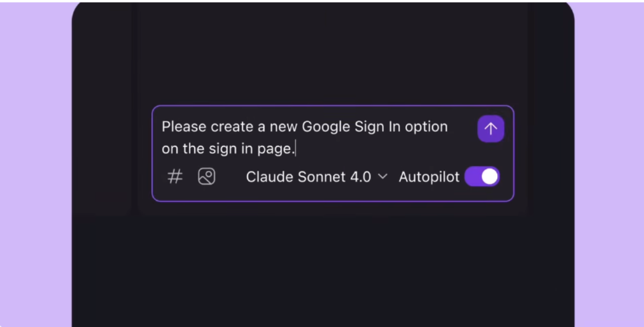Turn off the Autopilot toggle
This screenshot has height=327, width=644.
click(x=482, y=177)
